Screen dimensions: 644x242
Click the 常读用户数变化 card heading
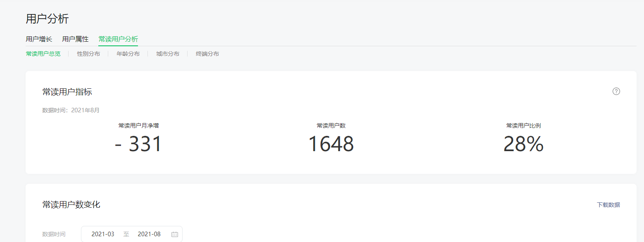click(71, 204)
